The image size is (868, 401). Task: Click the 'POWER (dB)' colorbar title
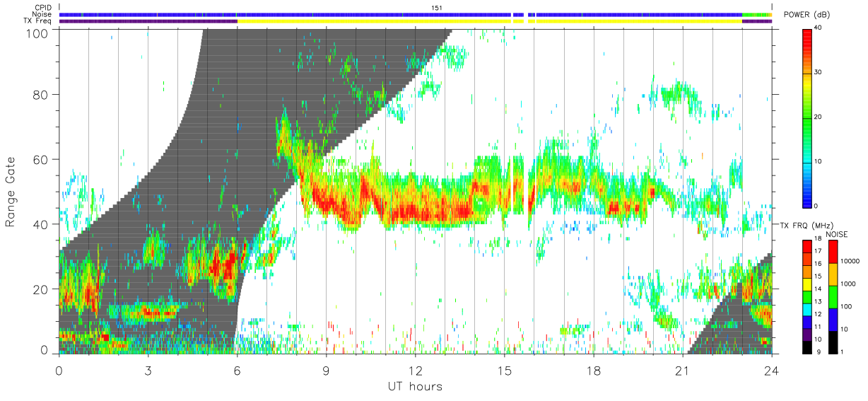coord(808,15)
